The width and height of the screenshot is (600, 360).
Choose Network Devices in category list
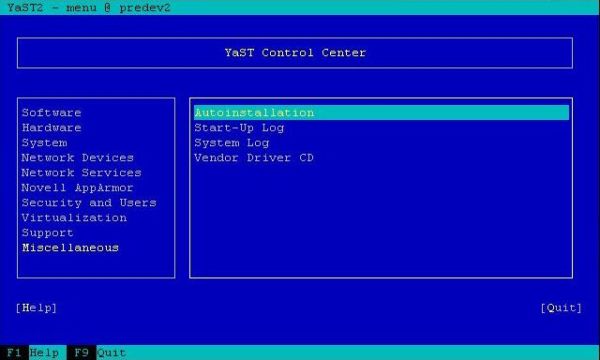click(78, 158)
